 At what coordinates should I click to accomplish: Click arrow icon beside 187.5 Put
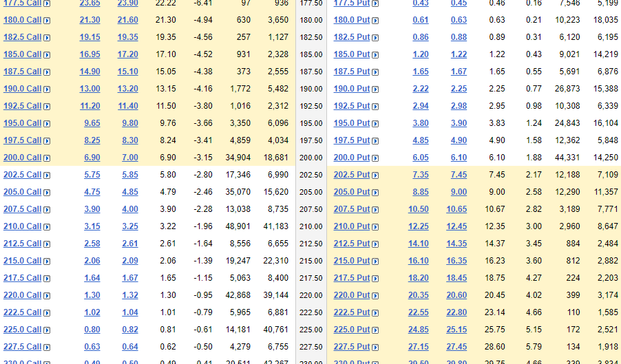pos(375,72)
